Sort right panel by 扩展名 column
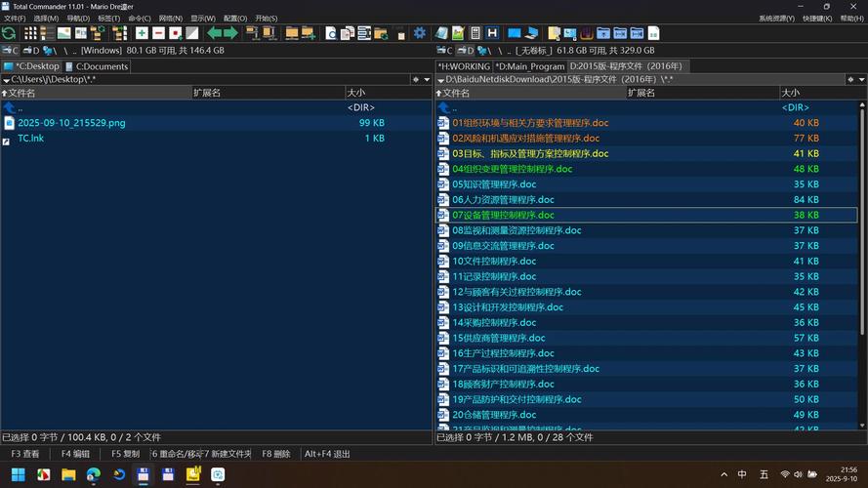 pyautogui.click(x=702, y=93)
